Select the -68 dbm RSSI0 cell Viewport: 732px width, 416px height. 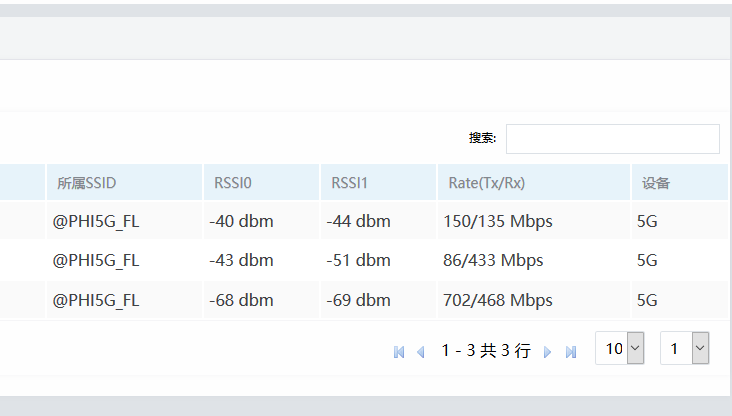point(241,300)
